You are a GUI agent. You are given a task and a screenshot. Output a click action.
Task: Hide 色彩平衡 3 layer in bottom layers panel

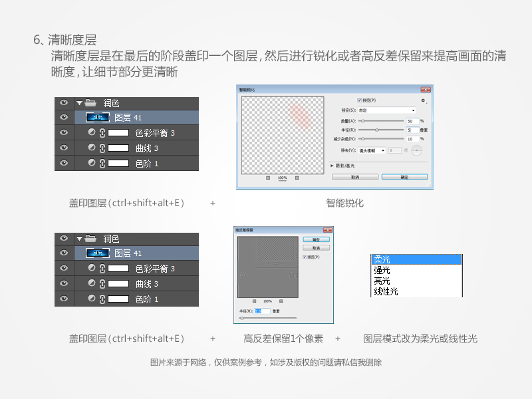[x=64, y=269]
